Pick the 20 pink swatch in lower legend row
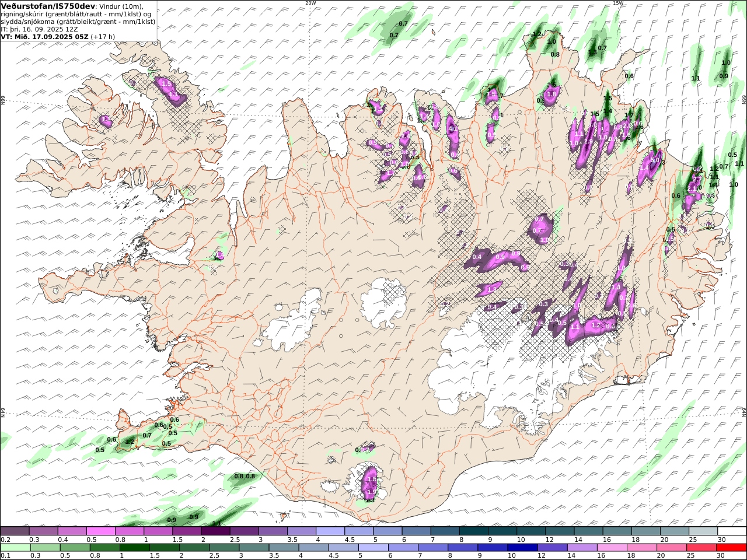 tap(672, 548)
